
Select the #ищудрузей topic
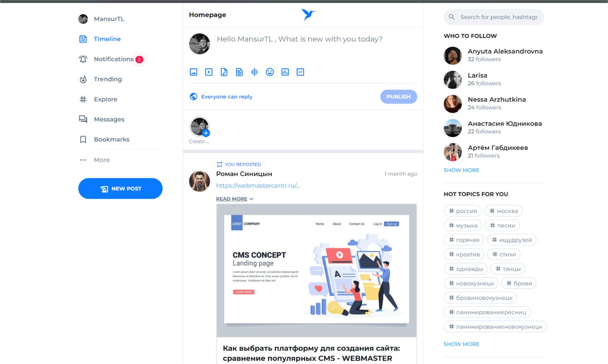click(512, 240)
